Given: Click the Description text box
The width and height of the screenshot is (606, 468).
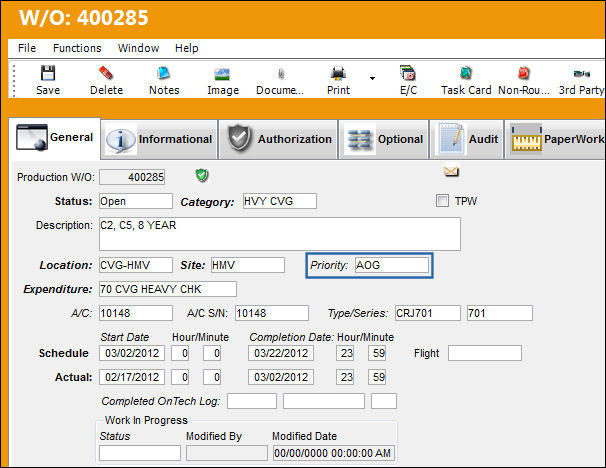Looking at the screenshot, I should pos(280,234).
